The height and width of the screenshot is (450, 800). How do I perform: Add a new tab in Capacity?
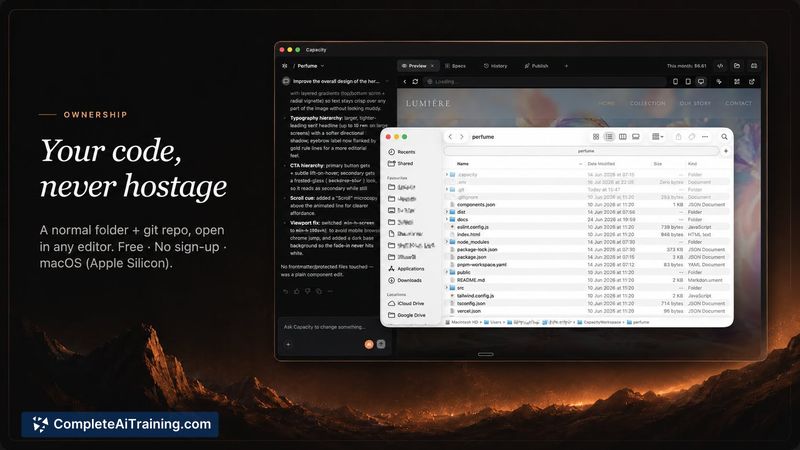(566, 66)
